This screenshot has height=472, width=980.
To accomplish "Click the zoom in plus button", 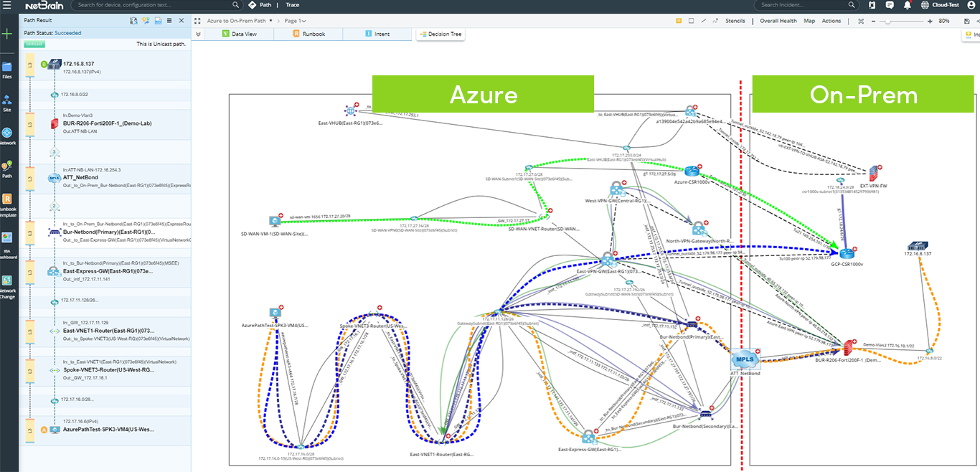I will click(930, 21).
